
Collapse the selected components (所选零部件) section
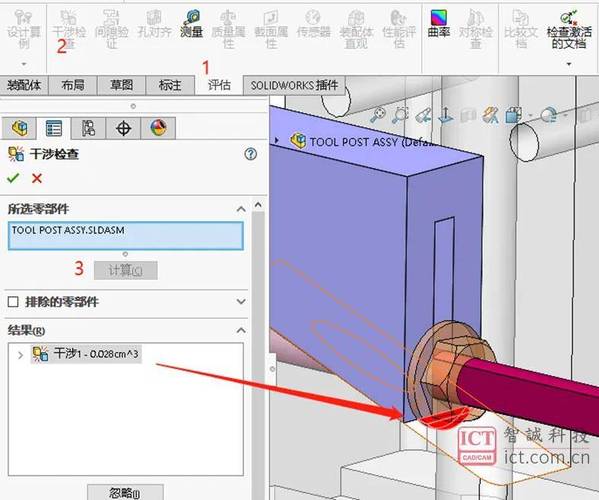241,209
